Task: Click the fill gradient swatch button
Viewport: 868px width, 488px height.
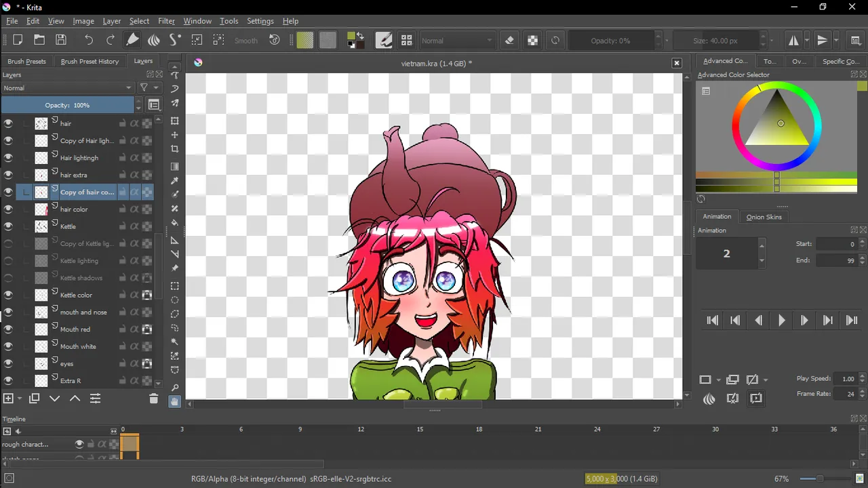Action: [x=305, y=40]
